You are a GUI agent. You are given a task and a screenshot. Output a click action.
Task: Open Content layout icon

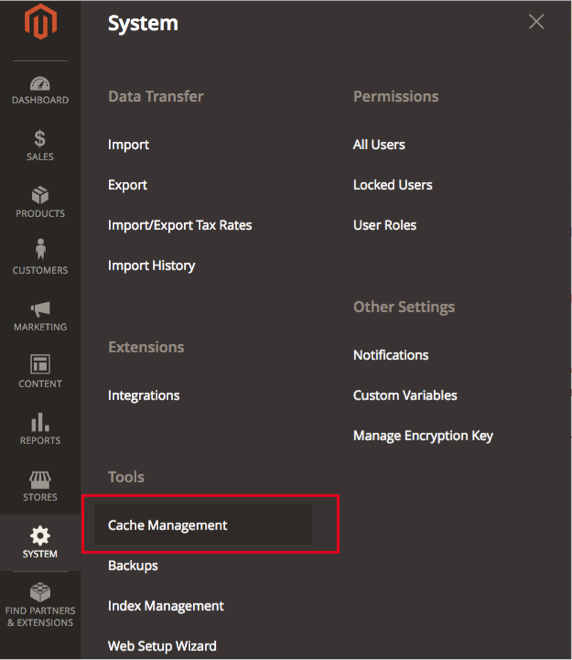coord(40,364)
